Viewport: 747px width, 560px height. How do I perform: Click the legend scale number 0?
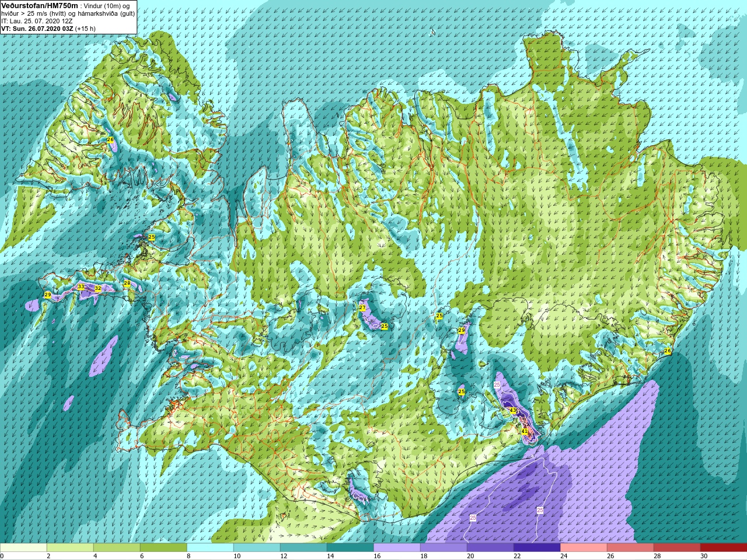(2, 556)
